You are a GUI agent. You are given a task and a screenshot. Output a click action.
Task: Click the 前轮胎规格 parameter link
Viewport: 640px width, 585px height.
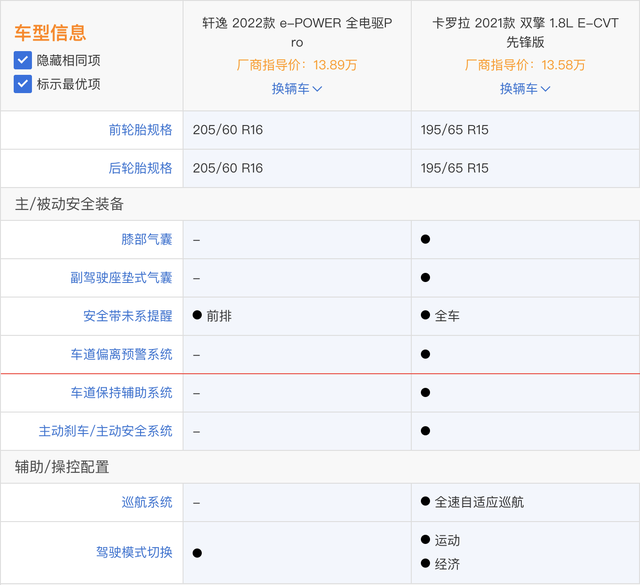coord(140,130)
